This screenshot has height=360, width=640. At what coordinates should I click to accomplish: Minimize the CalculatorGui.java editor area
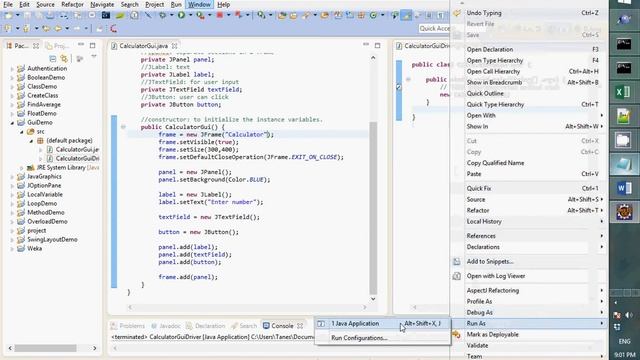(x=366, y=45)
